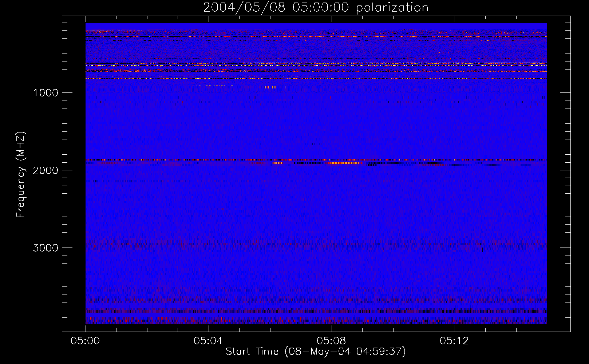
Task: Select the 3000 frequency tick label
Action: (x=46, y=248)
